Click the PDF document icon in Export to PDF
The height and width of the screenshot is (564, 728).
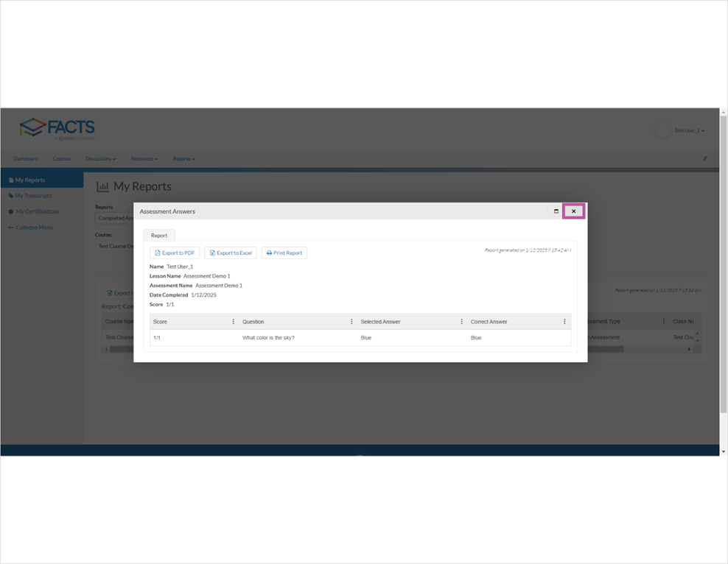(157, 253)
